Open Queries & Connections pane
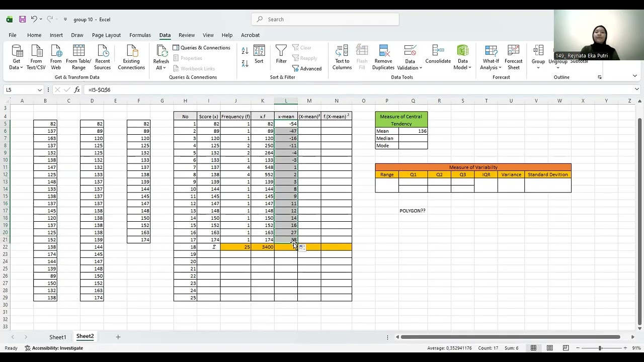The width and height of the screenshot is (644, 362). (201, 48)
